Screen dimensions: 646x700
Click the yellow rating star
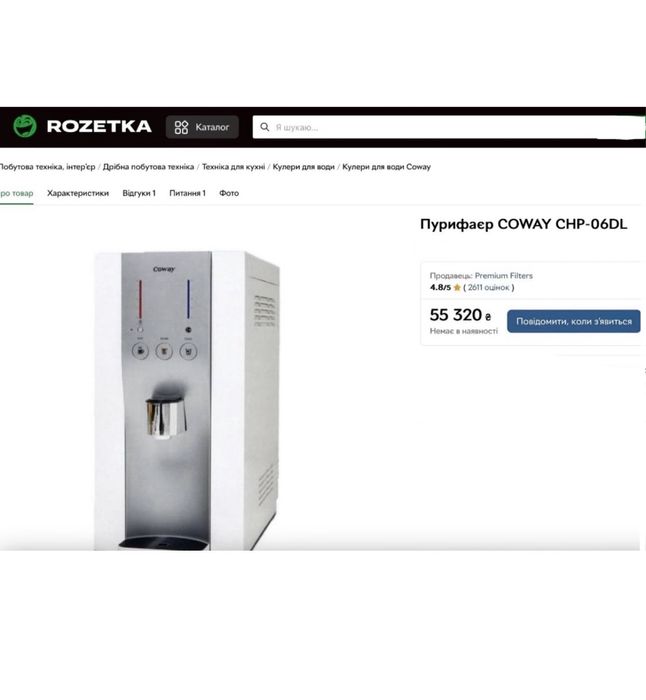(x=457, y=288)
